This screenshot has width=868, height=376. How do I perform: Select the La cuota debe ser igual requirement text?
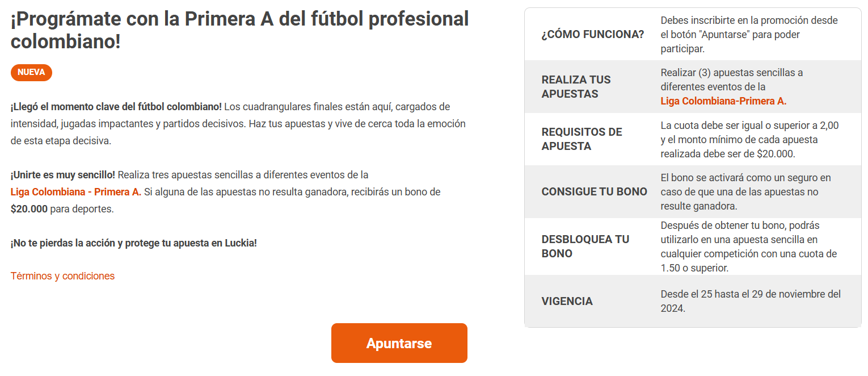(749, 139)
